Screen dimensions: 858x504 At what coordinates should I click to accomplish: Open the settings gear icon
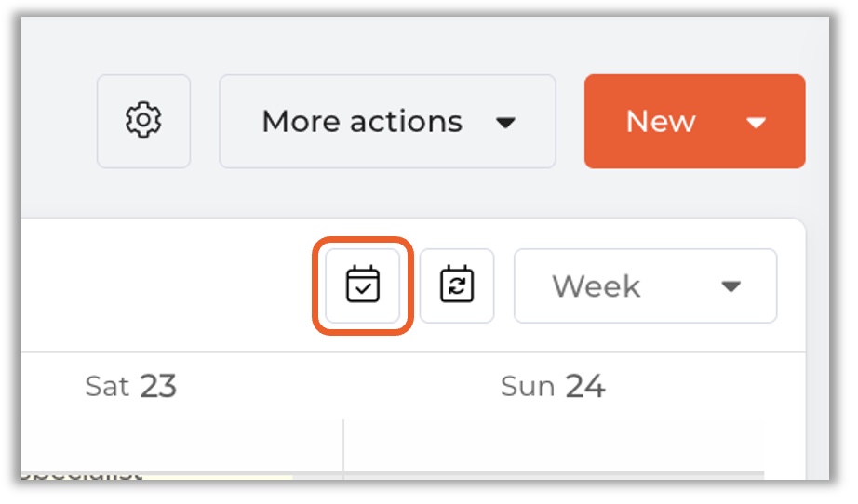click(143, 122)
